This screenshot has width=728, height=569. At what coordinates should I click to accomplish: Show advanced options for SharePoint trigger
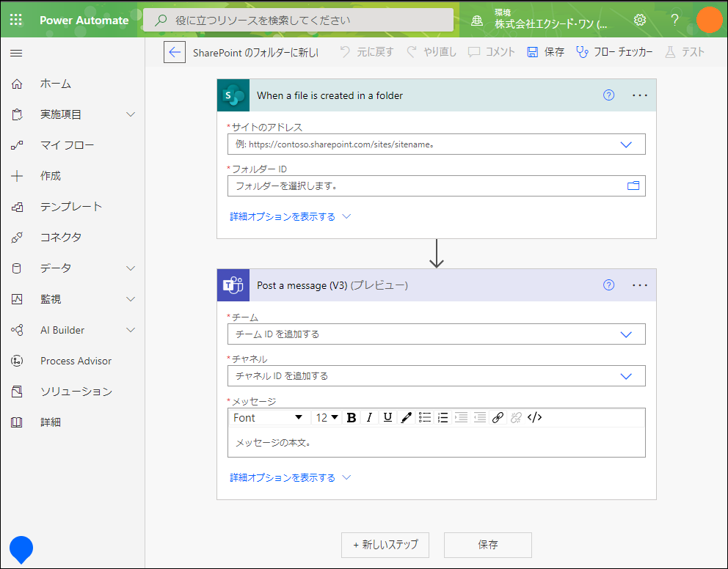[x=290, y=216]
